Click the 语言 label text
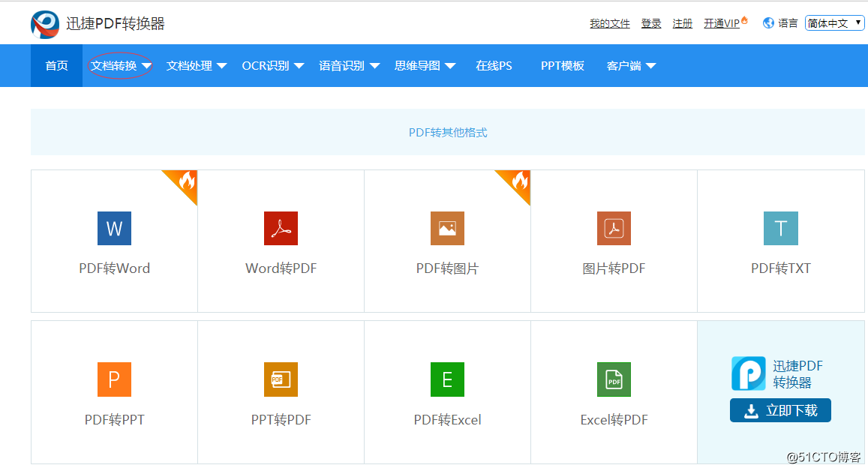Image resolution: width=868 pixels, height=471 pixels. (x=788, y=23)
